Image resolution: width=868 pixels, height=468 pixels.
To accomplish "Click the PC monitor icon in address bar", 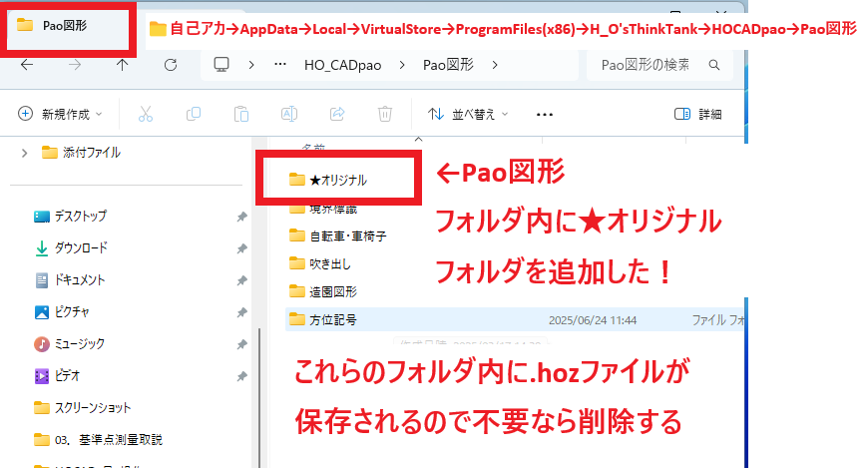I will click(x=221, y=65).
